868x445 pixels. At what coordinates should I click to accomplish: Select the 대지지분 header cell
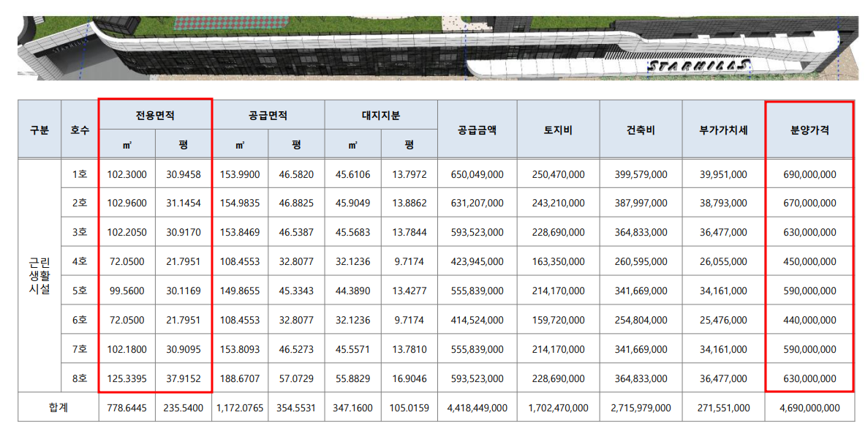[381, 115]
